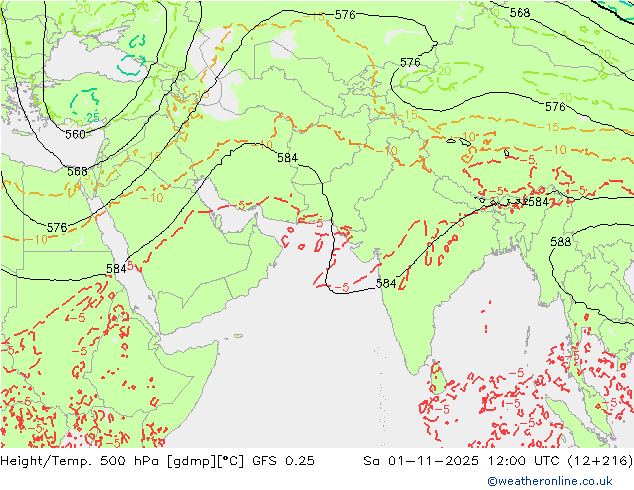
Task: Click the "GFS 0.25" model label
Action: [x=283, y=461]
